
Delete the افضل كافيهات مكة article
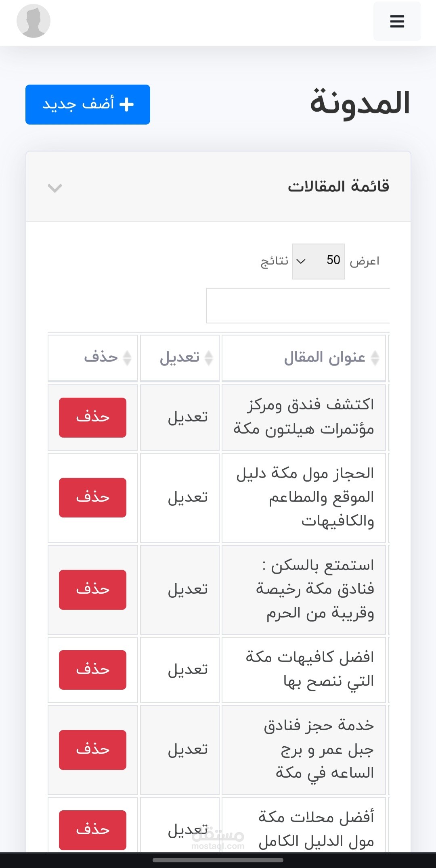pos(92,670)
